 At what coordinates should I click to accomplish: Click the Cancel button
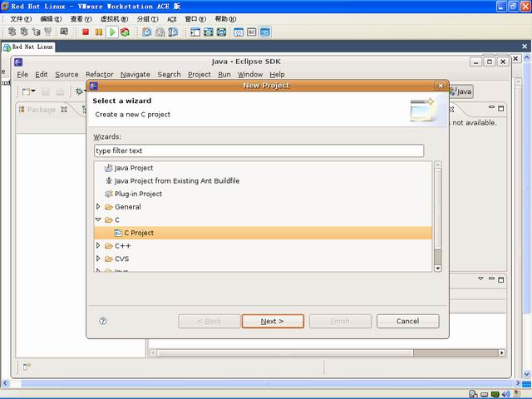(407, 321)
